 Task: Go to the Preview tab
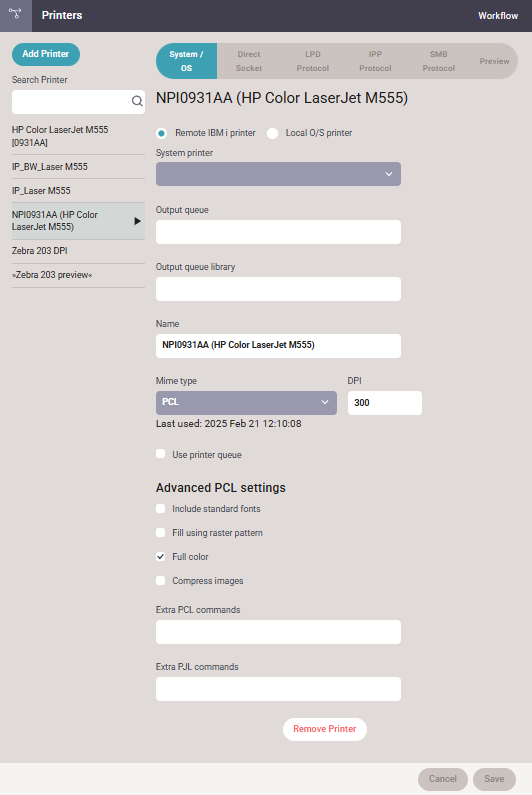[x=494, y=61]
